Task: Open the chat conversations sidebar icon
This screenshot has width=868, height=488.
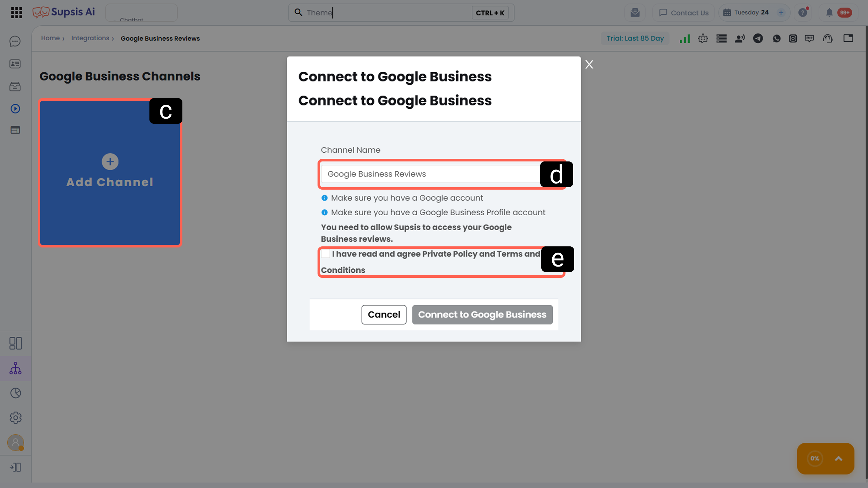Action: click(x=15, y=41)
